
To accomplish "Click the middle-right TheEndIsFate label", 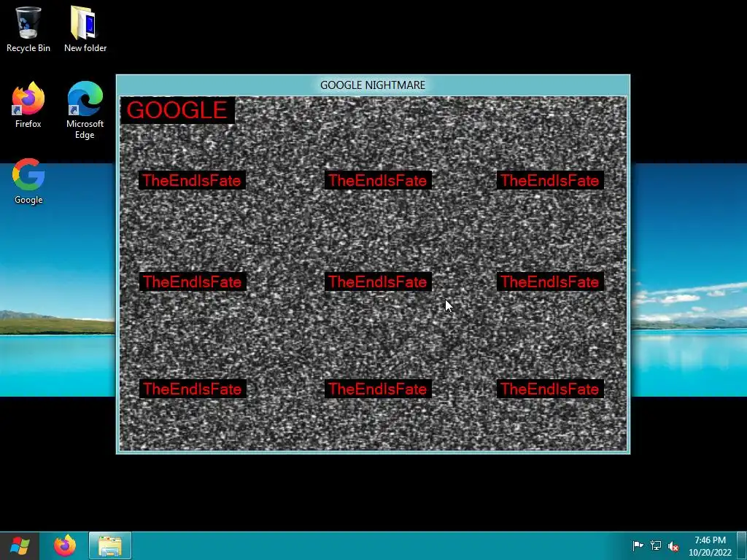I will click(x=550, y=281).
